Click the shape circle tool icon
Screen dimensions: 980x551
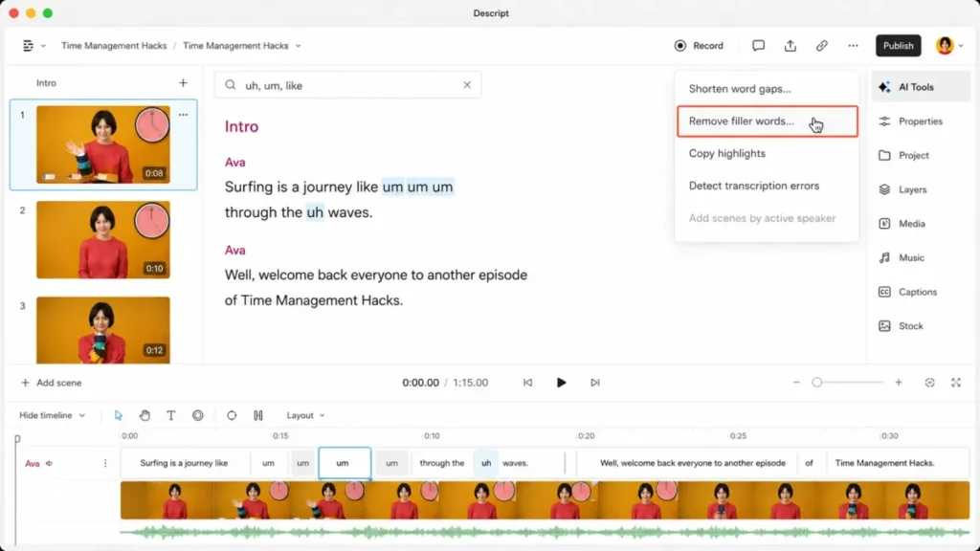232,415
